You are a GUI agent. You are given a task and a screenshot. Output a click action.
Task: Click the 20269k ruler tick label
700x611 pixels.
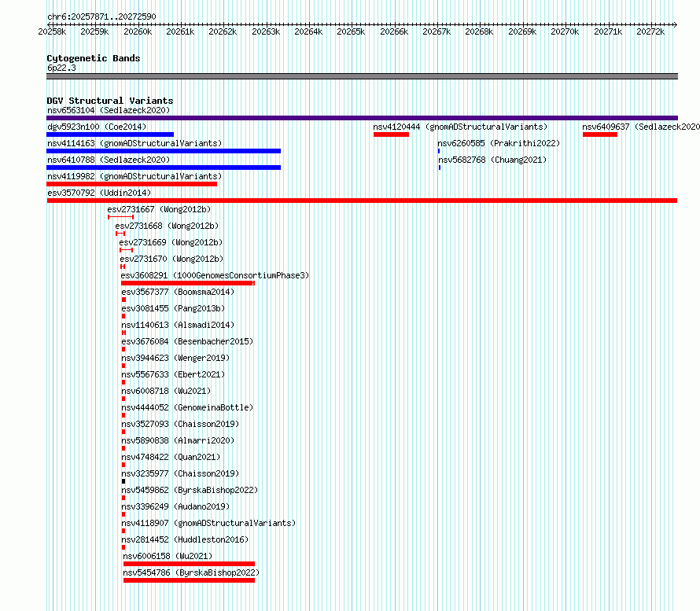pyautogui.click(x=522, y=31)
